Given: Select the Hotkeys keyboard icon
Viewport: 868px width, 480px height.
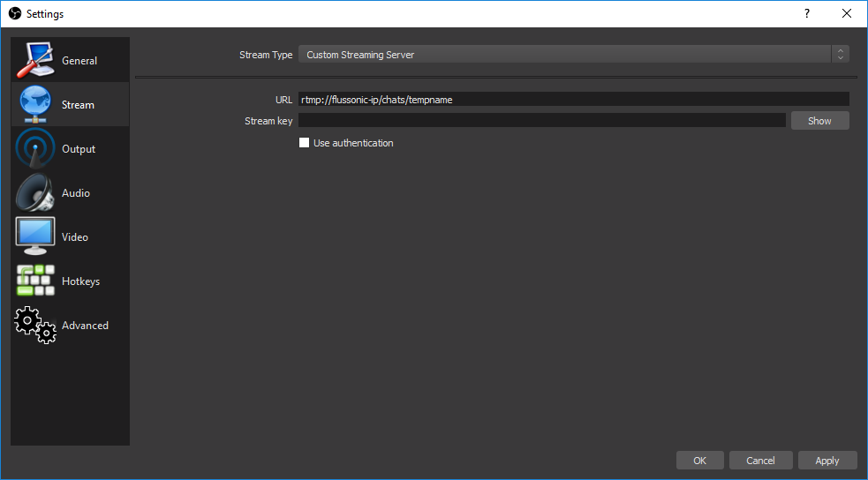Looking at the screenshot, I should click(35, 281).
